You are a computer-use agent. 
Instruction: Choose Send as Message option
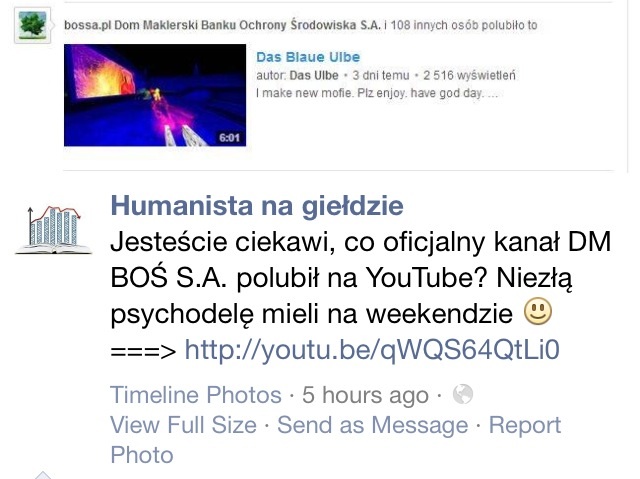pyautogui.click(x=373, y=425)
